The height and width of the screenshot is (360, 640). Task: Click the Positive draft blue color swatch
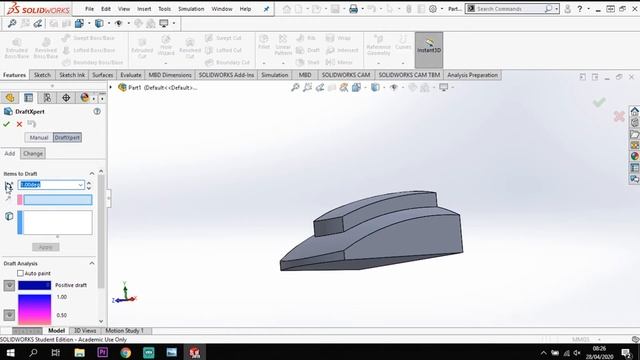pyautogui.click(x=34, y=285)
